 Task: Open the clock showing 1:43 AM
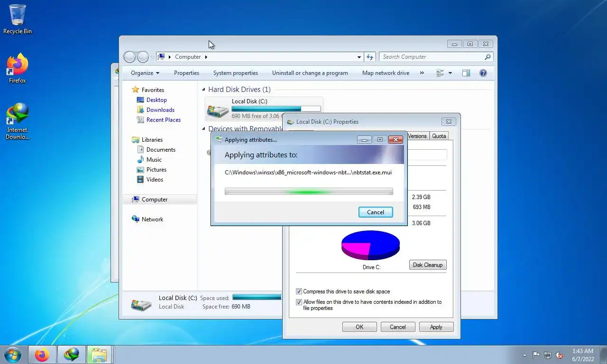pos(582,355)
